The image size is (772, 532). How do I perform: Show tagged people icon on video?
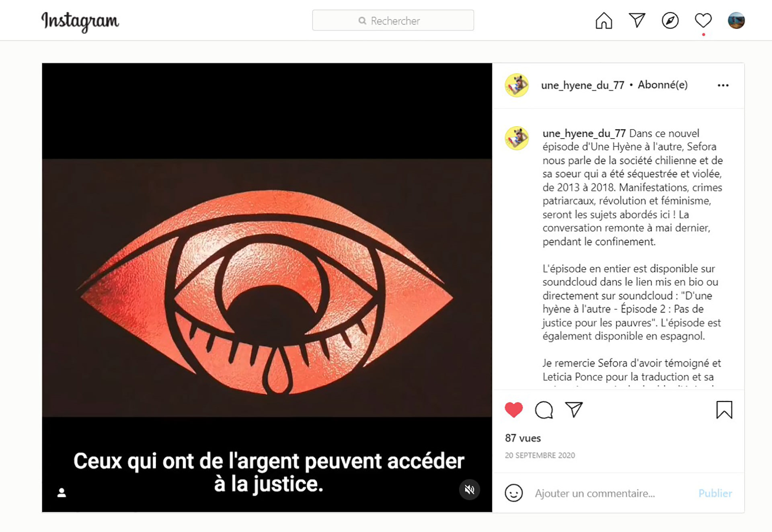click(62, 493)
